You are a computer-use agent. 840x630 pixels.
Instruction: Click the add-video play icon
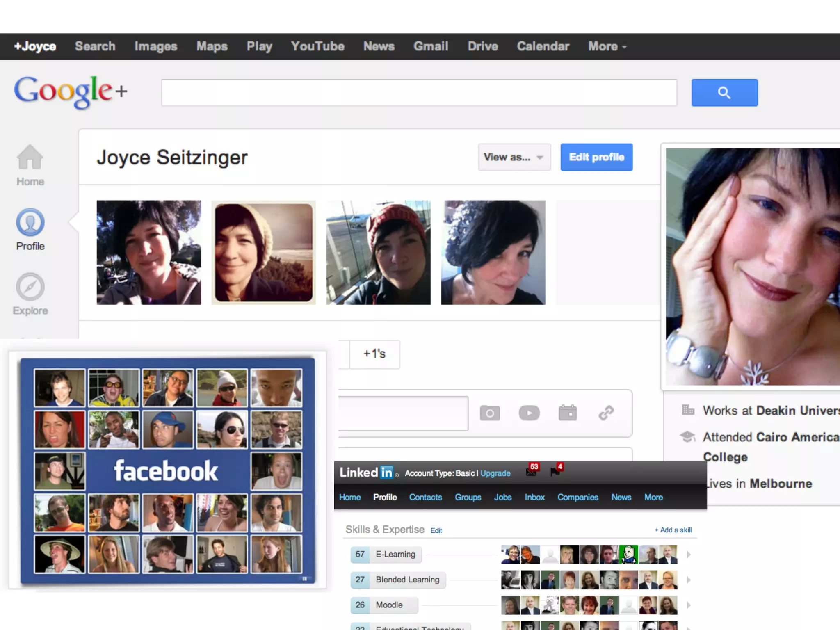click(529, 413)
